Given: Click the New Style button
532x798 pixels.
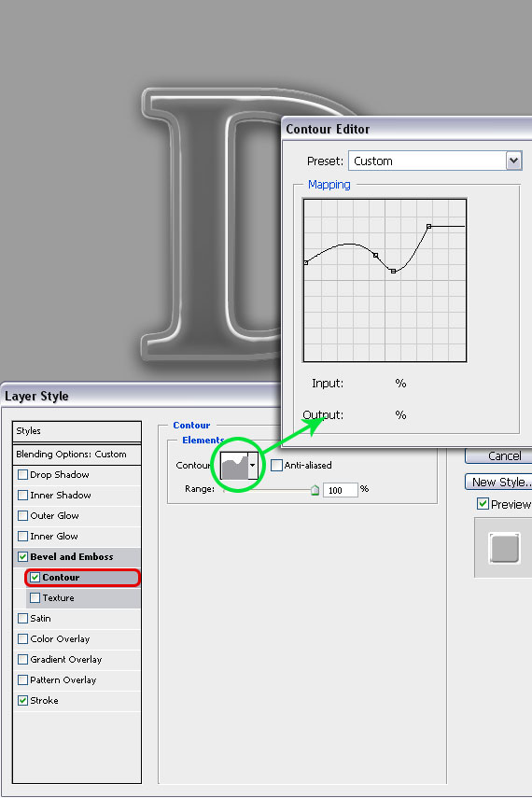Looking at the screenshot, I should click(x=499, y=482).
